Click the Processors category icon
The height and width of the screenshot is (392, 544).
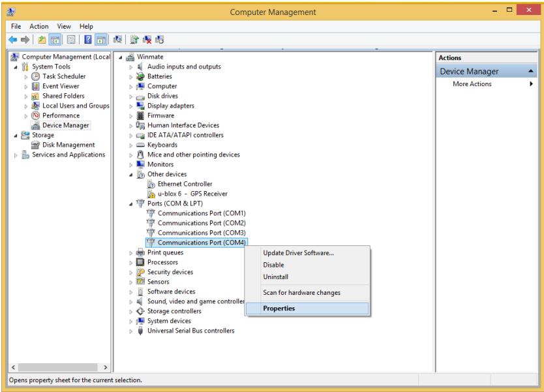click(140, 262)
